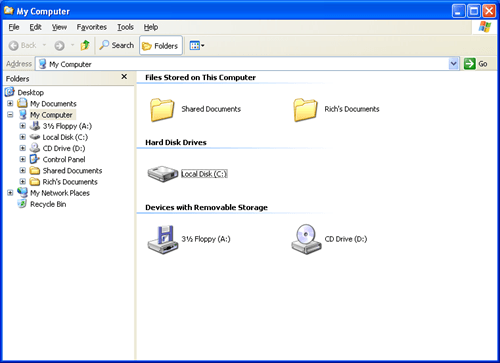Open the Favorites menu
Screen dimensions: 500x363
(x=92, y=27)
